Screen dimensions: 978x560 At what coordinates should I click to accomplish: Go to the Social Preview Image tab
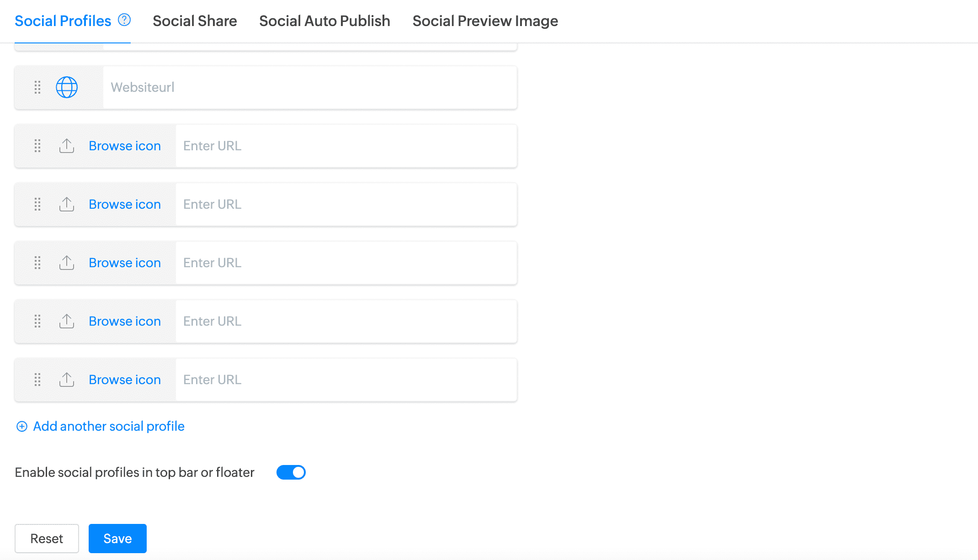click(485, 21)
